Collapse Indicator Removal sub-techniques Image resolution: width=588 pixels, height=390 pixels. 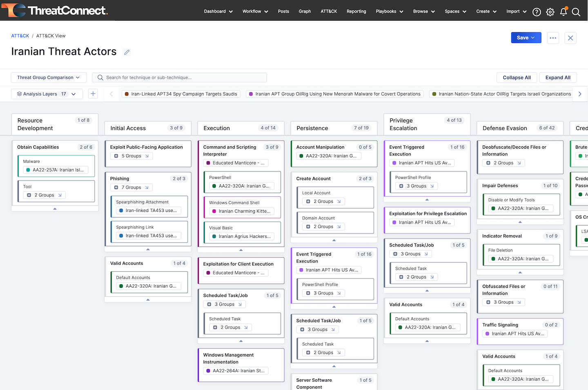click(x=520, y=272)
